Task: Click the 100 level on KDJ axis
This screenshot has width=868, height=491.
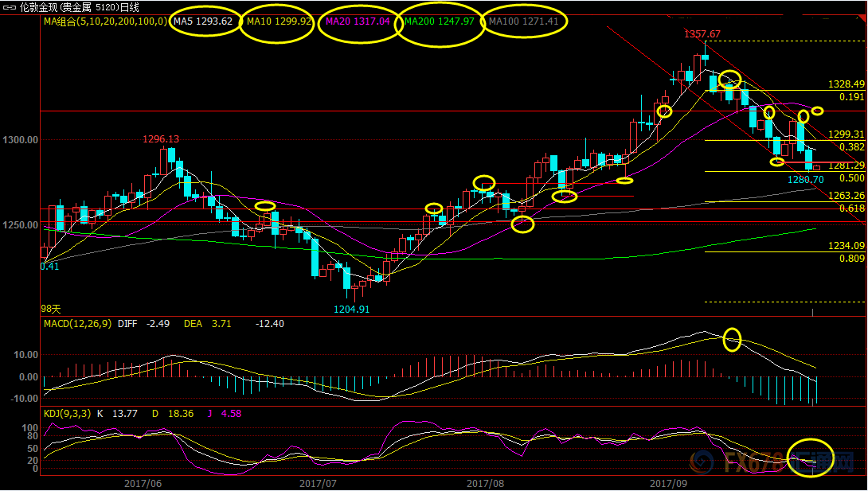Action: click(31, 428)
